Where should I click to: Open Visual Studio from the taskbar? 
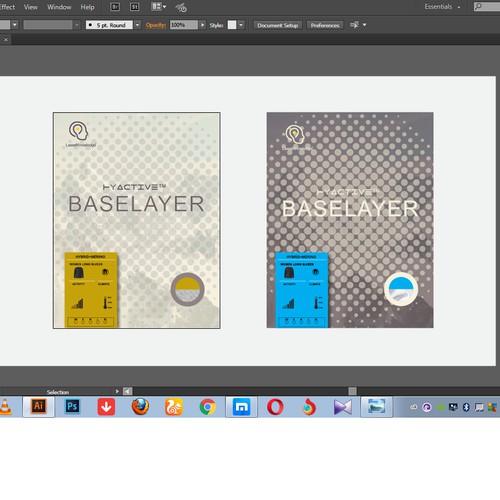(343, 407)
